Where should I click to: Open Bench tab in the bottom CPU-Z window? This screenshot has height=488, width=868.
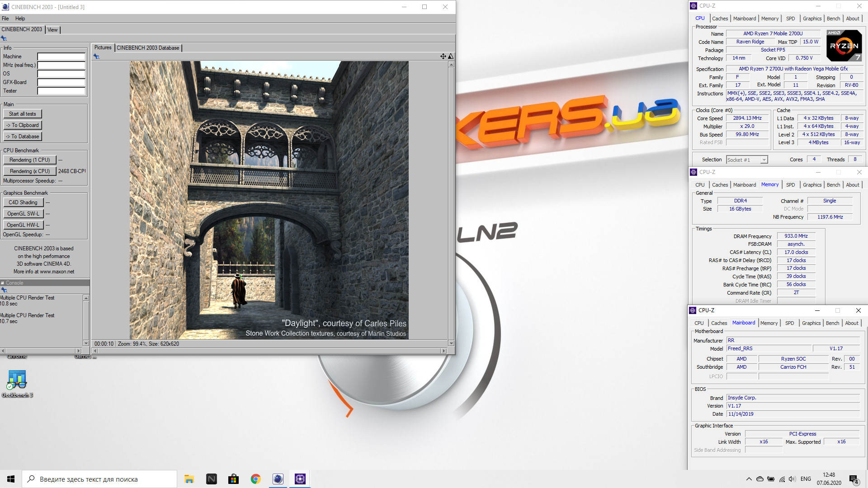[x=832, y=323]
